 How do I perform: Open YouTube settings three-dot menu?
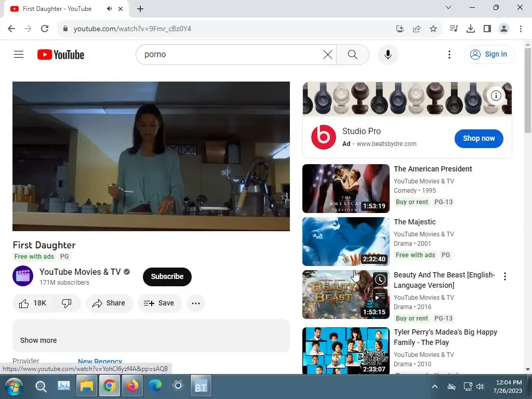[449, 54]
